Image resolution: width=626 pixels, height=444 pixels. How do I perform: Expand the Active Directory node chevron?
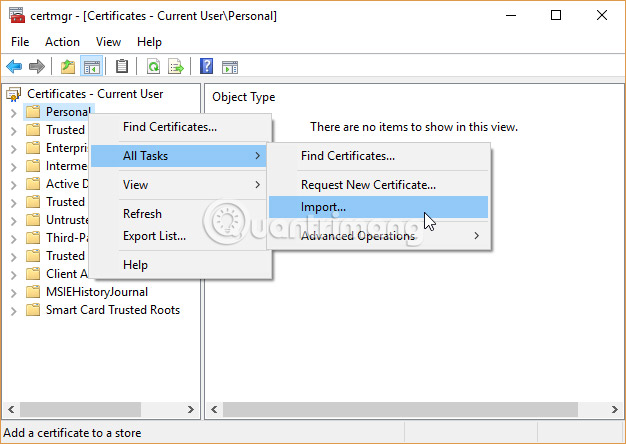pos(14,185)
